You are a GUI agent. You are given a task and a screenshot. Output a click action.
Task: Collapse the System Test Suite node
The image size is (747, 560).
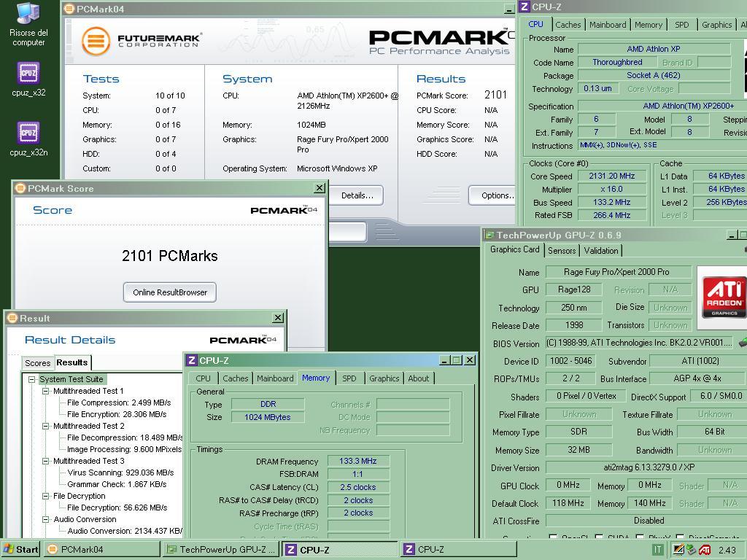(31, 379)
